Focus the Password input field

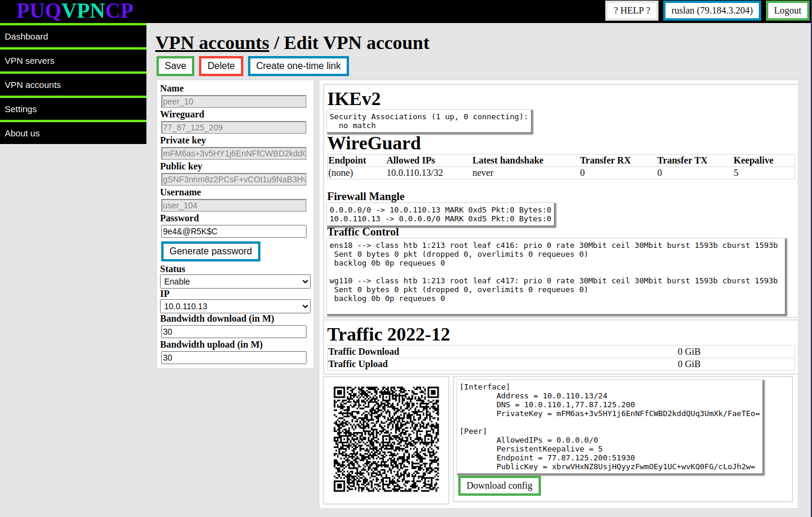(x=234, y=231)
